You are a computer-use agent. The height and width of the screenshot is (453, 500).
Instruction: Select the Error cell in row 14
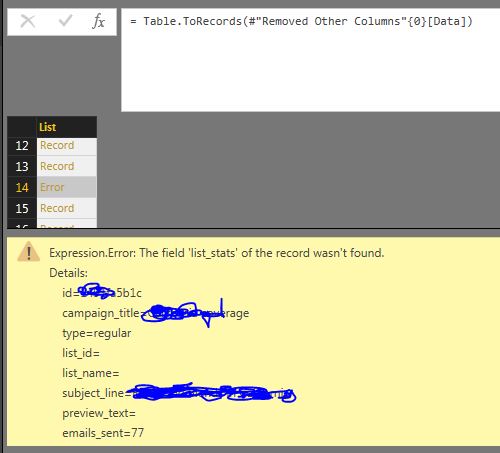(x=67, y=187)
